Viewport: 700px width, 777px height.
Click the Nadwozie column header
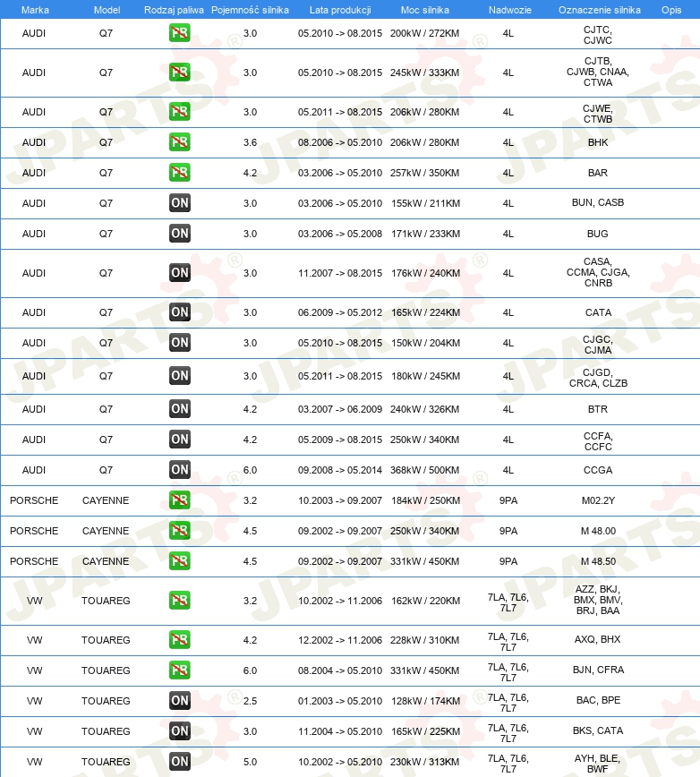pyautogui.click(x=509, y=10)
